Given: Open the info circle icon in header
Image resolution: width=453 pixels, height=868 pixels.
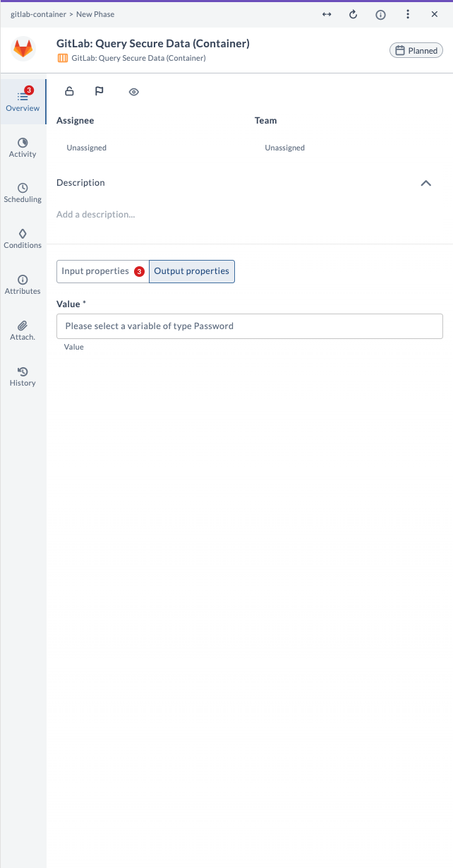Looking at the screenshot, I should tap(380, 14).
